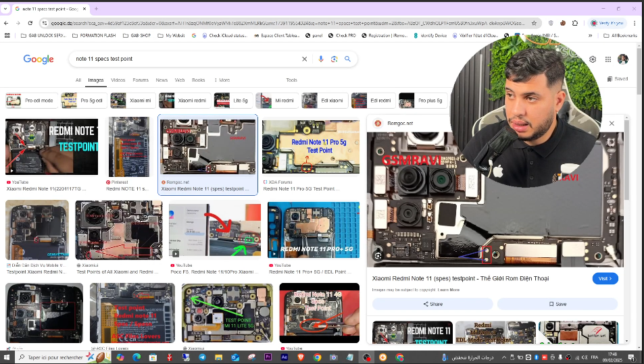644x364 pixels.
Task: Expand the More search filters menu
Action: (222, 80)
